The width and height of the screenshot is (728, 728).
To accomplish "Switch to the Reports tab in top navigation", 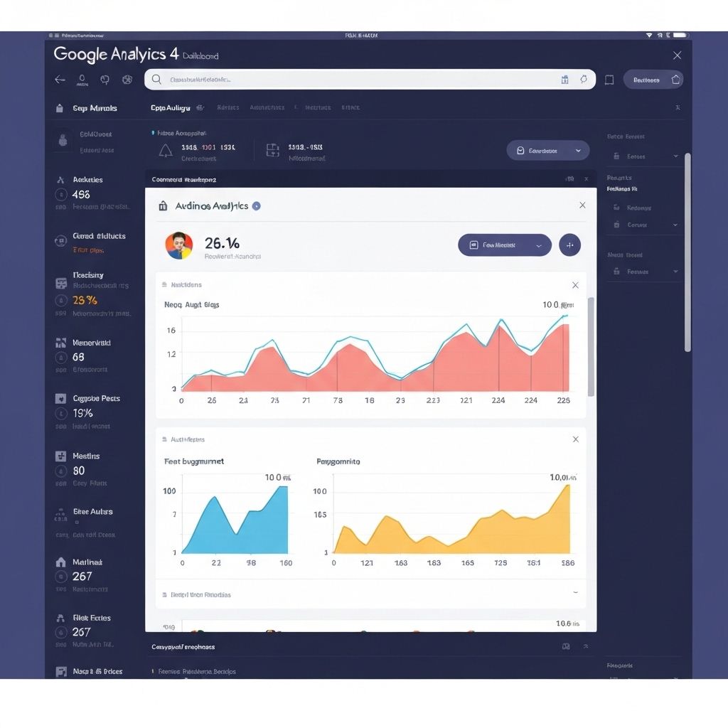I will coord(227,107).
